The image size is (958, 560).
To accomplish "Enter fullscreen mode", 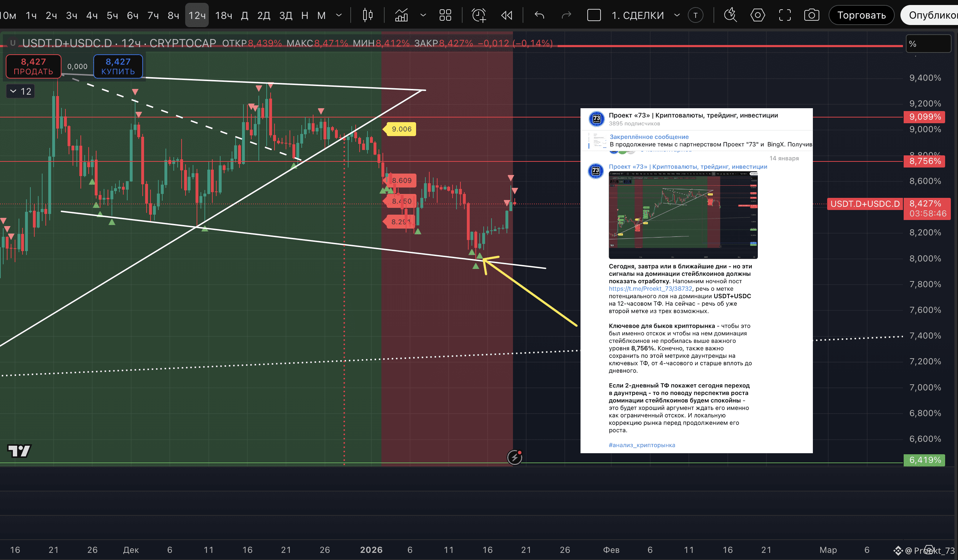I will tap(785, 15).
